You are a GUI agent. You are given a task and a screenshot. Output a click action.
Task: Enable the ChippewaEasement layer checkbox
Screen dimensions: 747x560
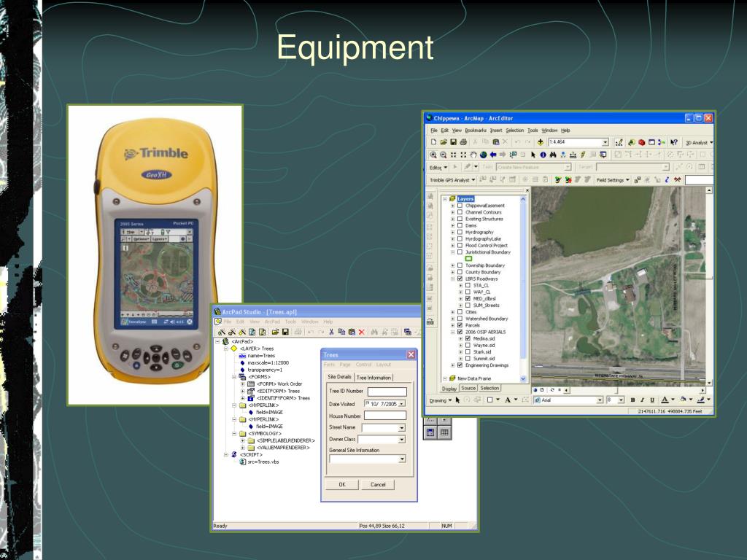tap(460, 206)
